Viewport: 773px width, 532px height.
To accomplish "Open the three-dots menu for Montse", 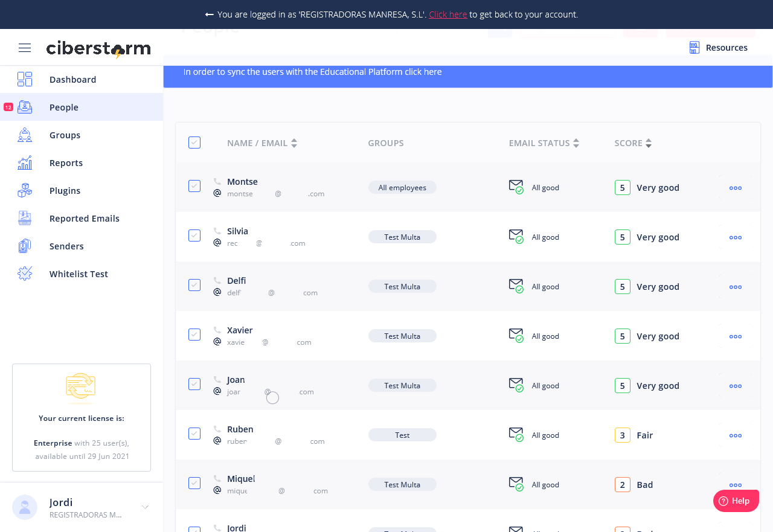I will 736,188.
